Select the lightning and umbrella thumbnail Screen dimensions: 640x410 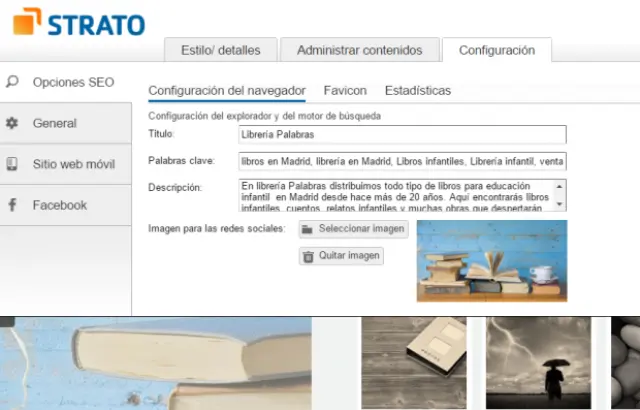pos(538,363)
